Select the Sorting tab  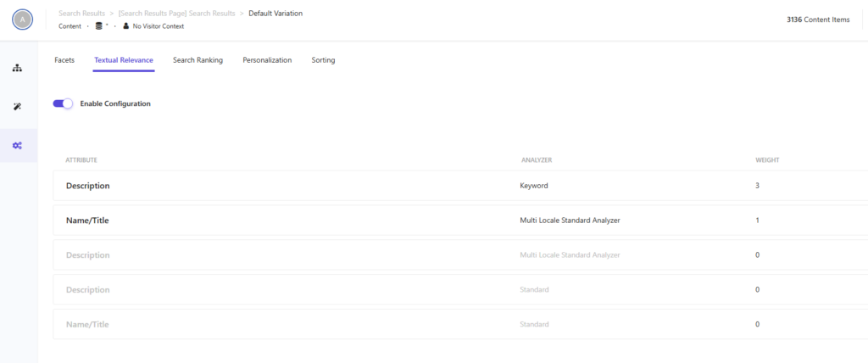coord(323,60)
